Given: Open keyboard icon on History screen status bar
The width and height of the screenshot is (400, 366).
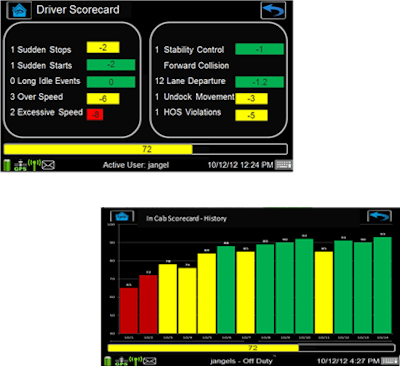Looking at the screenshot, I should coord(388,361).
